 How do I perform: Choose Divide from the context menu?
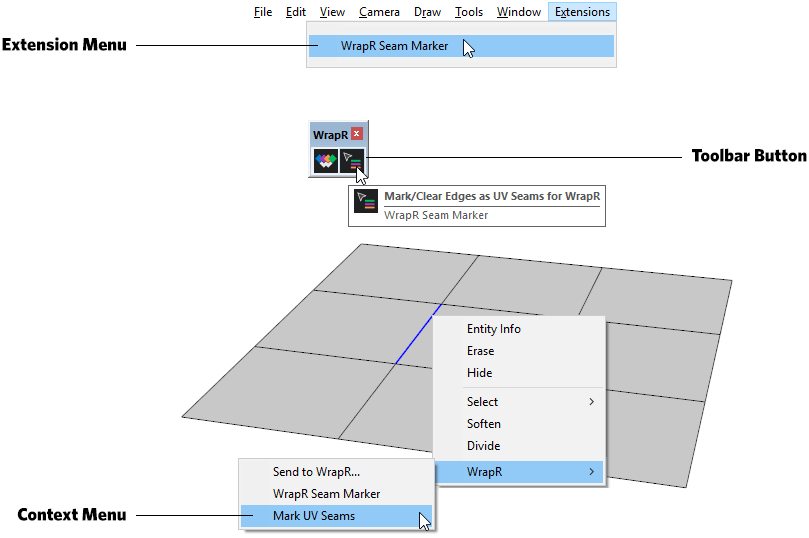point(483,446)
